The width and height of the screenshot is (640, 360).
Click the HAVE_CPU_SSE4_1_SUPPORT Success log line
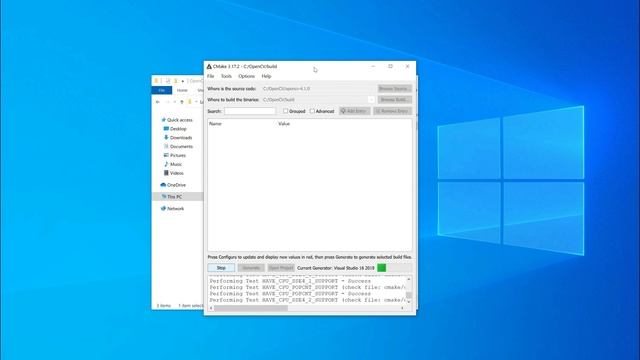(290, 281)
